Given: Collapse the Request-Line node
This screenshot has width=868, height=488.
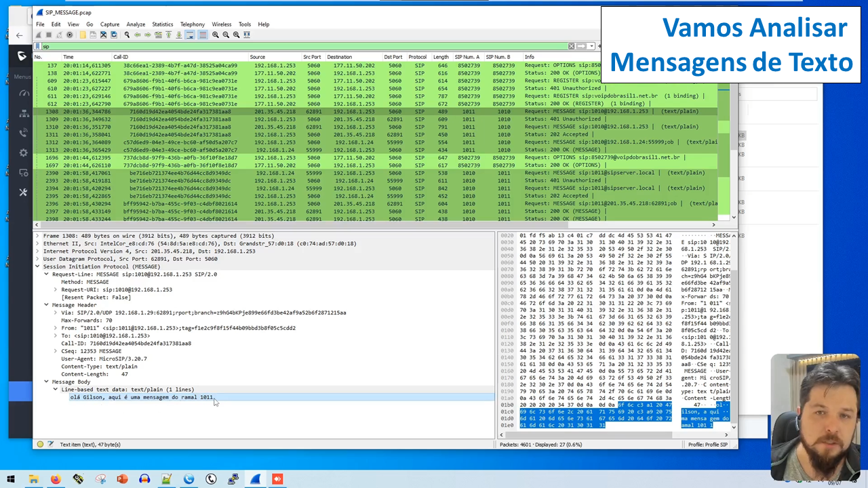Looking at the screenshot, I should coord(47,274).
